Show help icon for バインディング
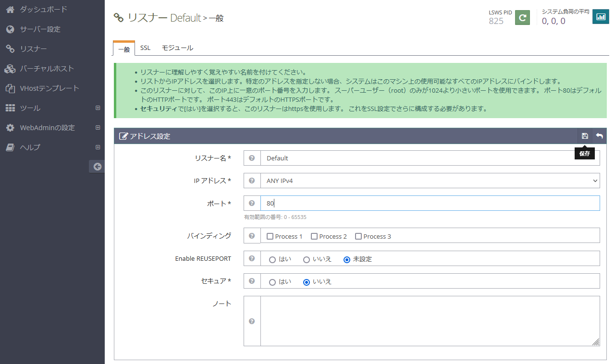The image size is (615, 364). point(252,236)
